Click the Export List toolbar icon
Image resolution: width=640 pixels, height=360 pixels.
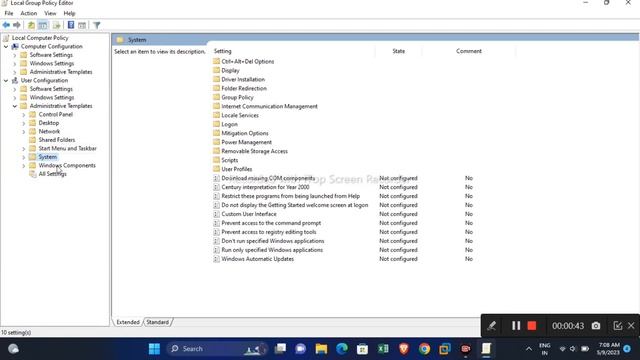click(56, 25)
